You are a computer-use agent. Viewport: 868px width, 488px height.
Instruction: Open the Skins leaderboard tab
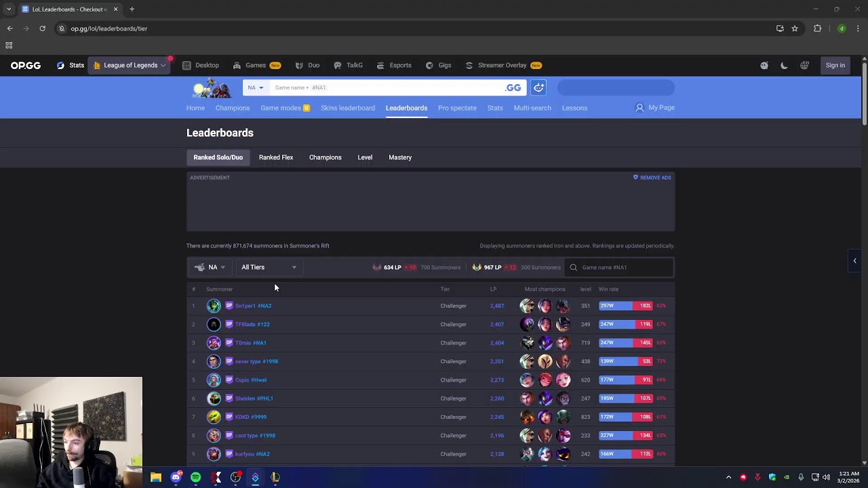click(x=348, y=108)
